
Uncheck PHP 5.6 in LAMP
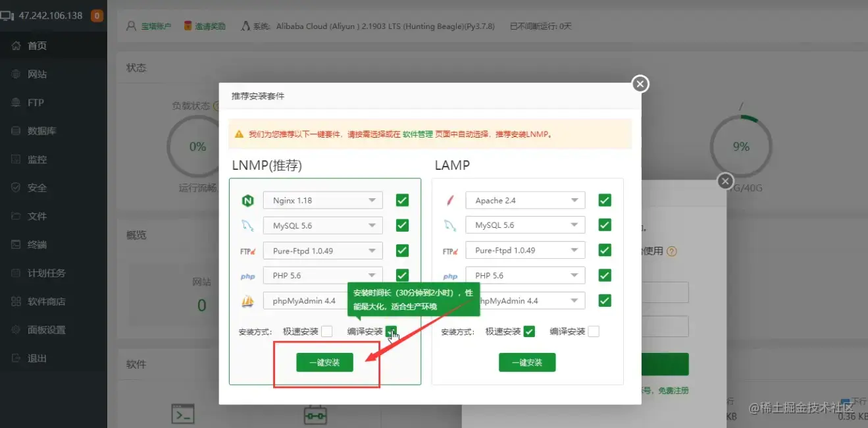coord(605,275)
